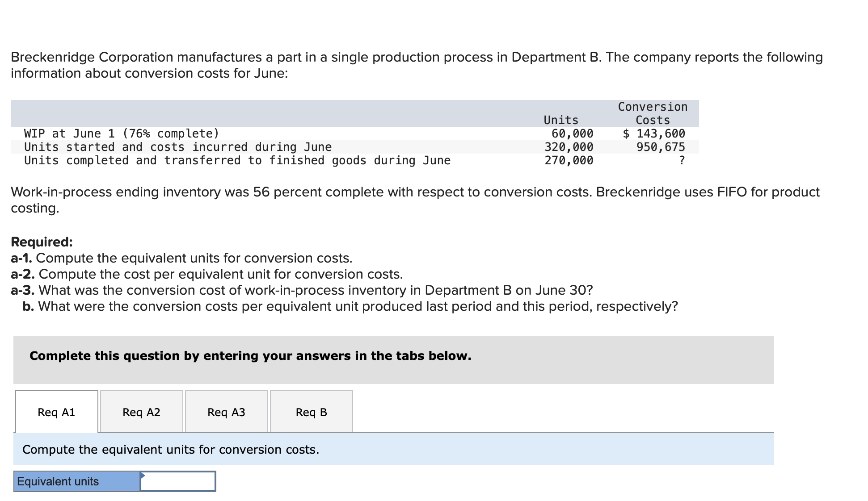
Task: Click the blue triangle marker on answer cell
Action: coord(142,475)
